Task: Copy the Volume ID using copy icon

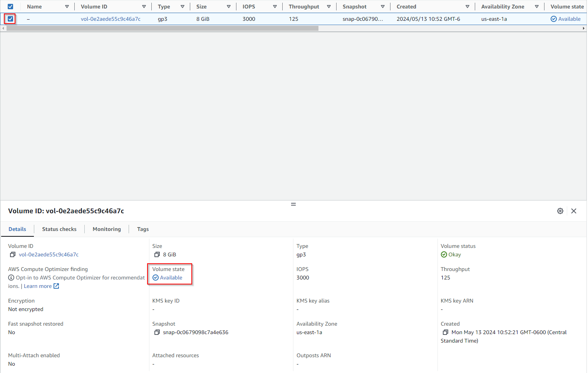Action: [13, 254]
